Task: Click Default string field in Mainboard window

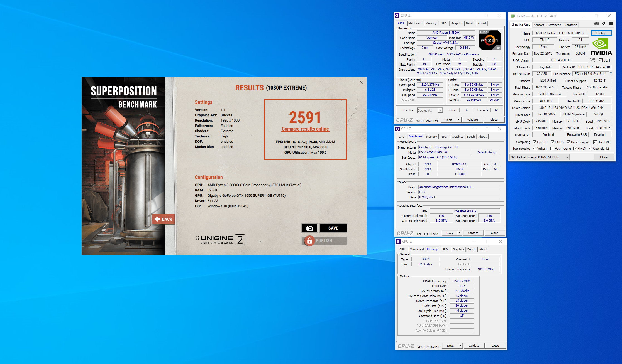Action: pos(486,152)
